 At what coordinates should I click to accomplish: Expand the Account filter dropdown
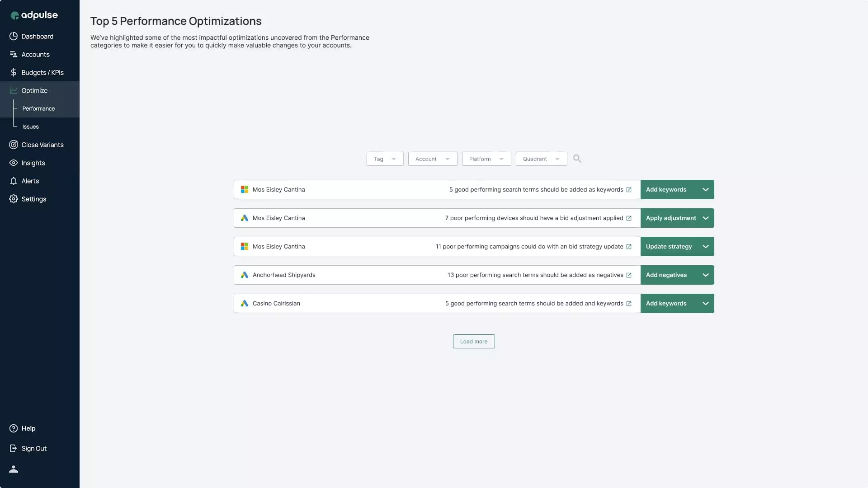point(432,159)
